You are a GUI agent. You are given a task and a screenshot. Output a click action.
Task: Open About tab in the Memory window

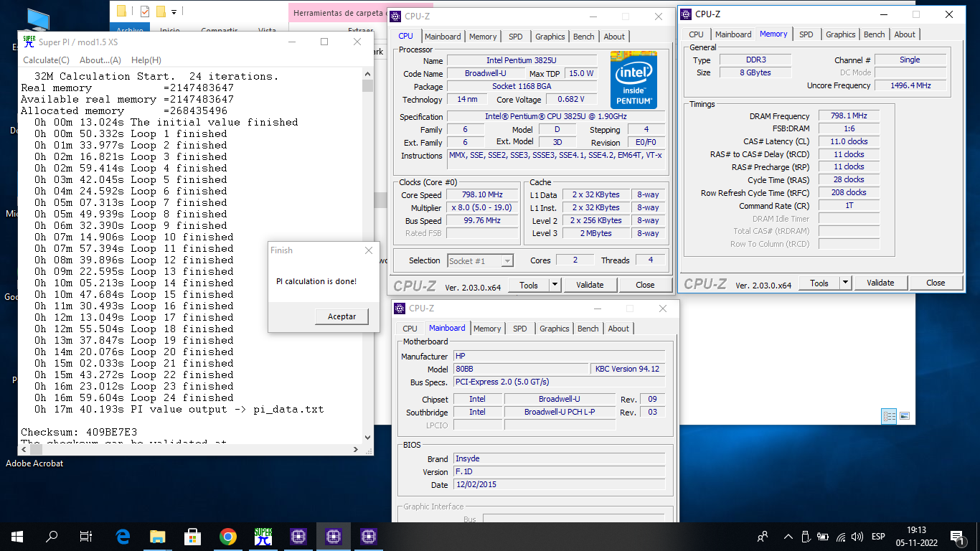(x=905, y=34)
